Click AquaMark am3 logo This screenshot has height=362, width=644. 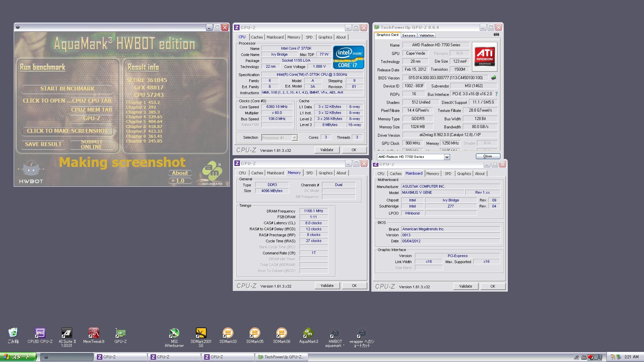click(212, 173)
